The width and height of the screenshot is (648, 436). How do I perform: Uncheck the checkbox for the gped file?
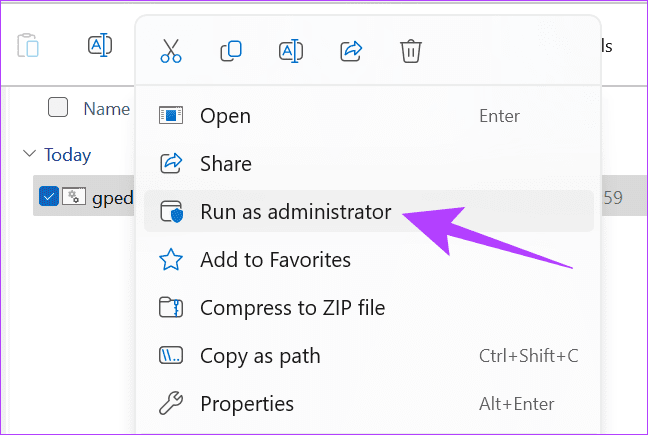tap(48, 197)
